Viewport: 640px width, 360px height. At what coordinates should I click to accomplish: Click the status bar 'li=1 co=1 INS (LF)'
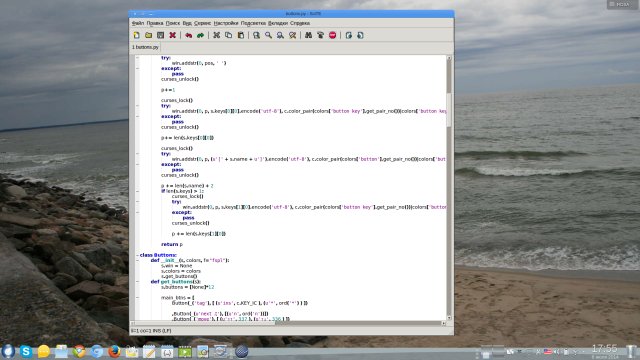click(151, 331)
